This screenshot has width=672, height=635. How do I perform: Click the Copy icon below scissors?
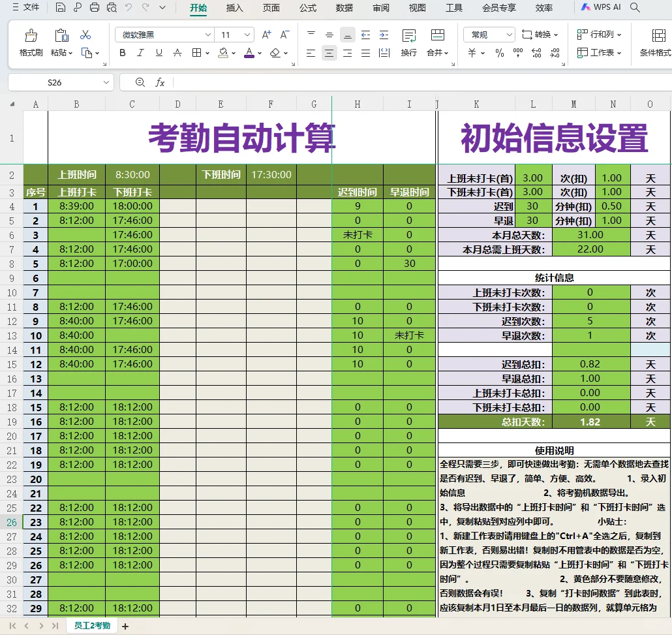(87, 53)
